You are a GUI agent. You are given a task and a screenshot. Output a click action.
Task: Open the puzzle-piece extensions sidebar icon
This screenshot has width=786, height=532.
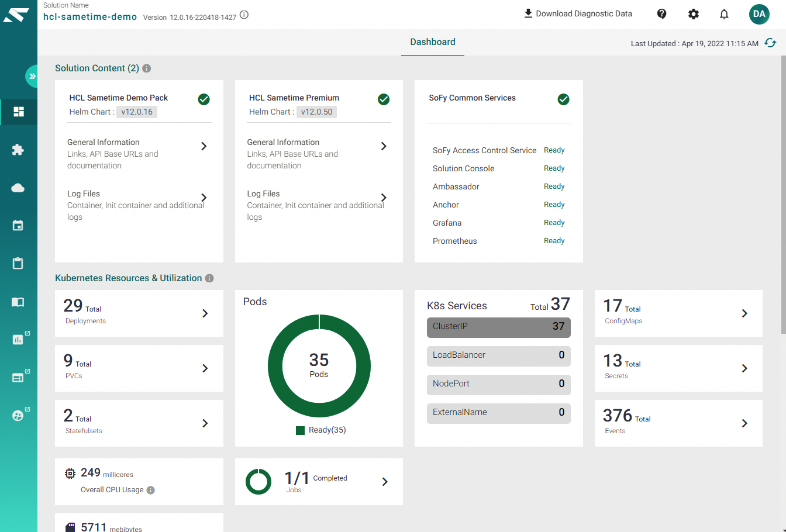(18, 150)
